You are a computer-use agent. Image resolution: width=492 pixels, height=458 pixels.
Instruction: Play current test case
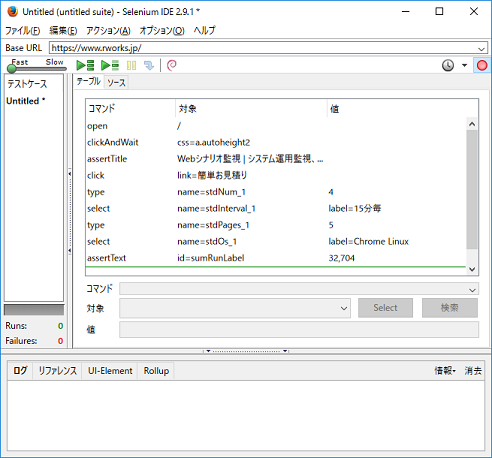point(110,65)
